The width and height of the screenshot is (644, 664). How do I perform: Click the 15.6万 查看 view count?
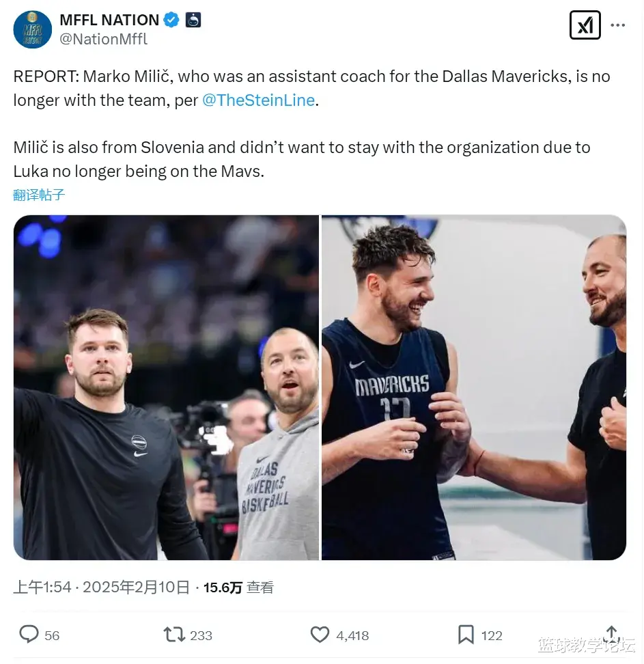238,587
